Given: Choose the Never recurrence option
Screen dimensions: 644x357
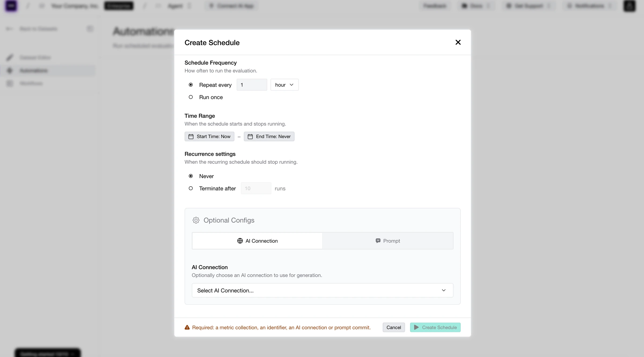Looking at the screenshot, I should tap(191, 176).
